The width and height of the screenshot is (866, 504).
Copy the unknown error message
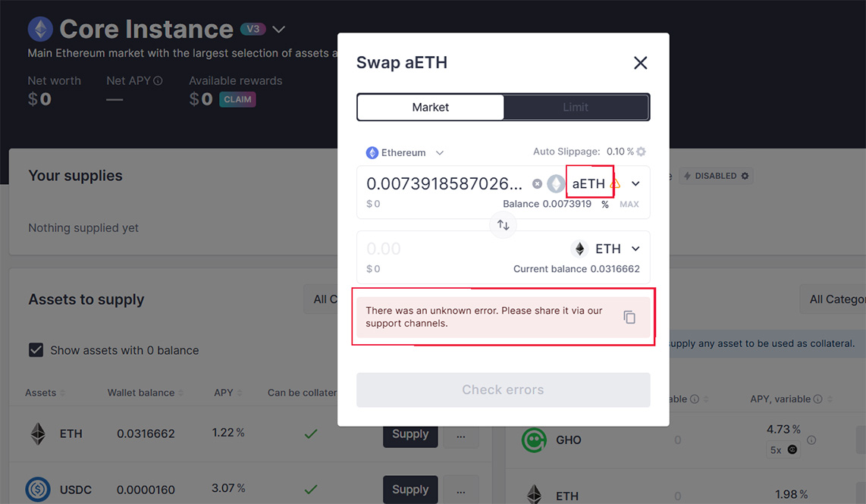(x=629, y=318)
